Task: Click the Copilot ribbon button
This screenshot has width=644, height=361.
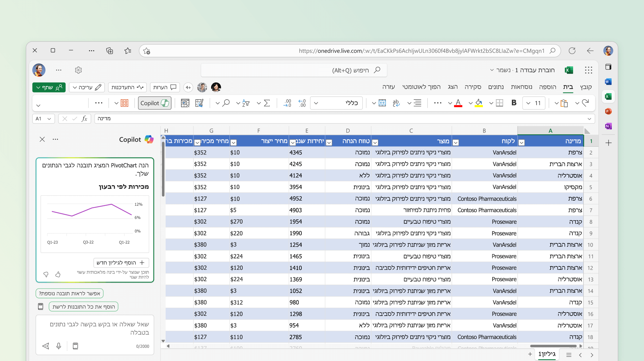Action: pos(155,103)
